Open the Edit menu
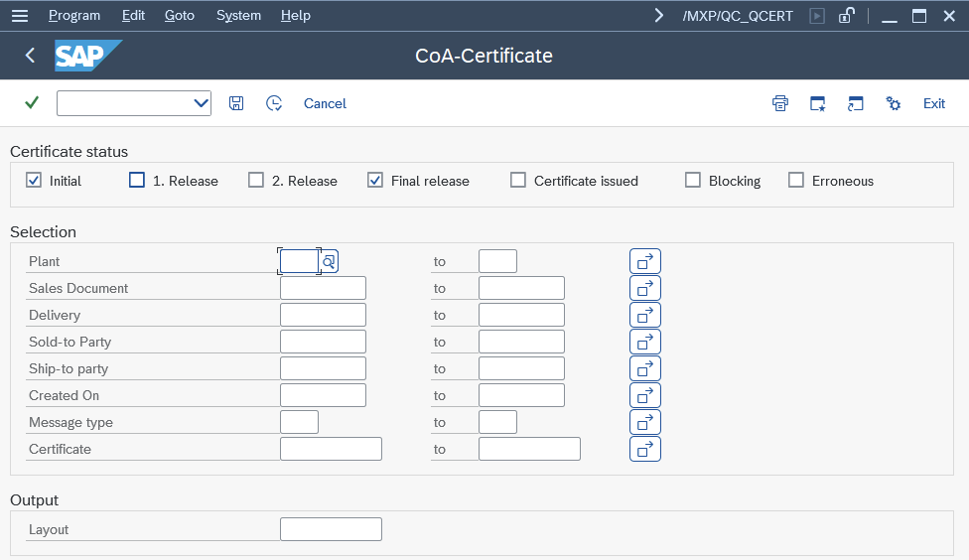969x560 pixels. (133, 16)
